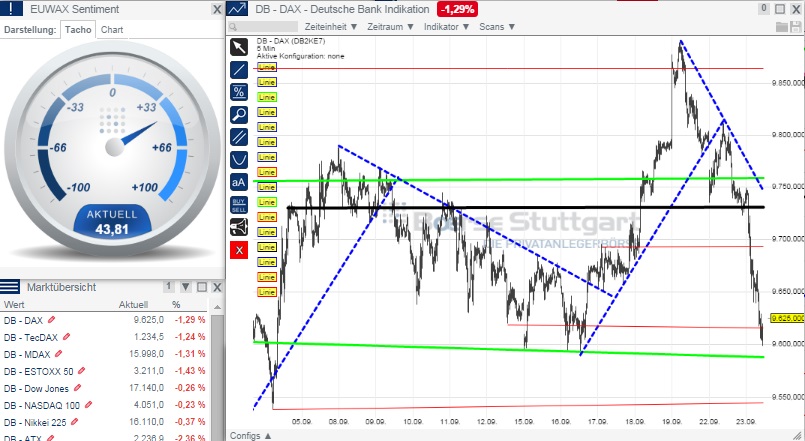The image size is (805, 441).
Task: Click the AKTUELL 43,81 sentiment readout
Action: point(112,222)
